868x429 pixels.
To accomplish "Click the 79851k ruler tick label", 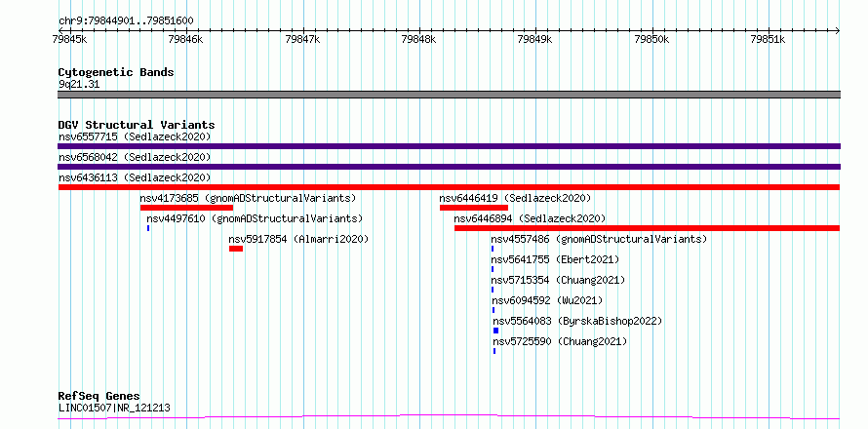I will (x=768, y=39).
